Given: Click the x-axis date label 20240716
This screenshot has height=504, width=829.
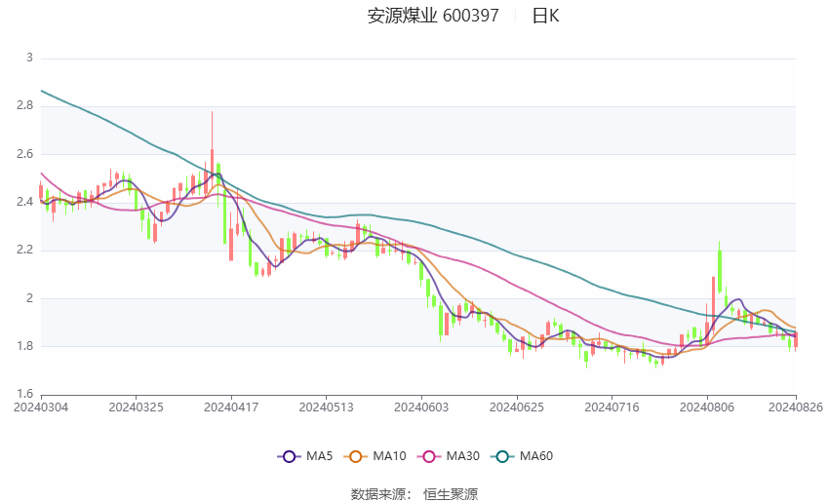Looking at the screenshot, I should click(x=612, y=407).
